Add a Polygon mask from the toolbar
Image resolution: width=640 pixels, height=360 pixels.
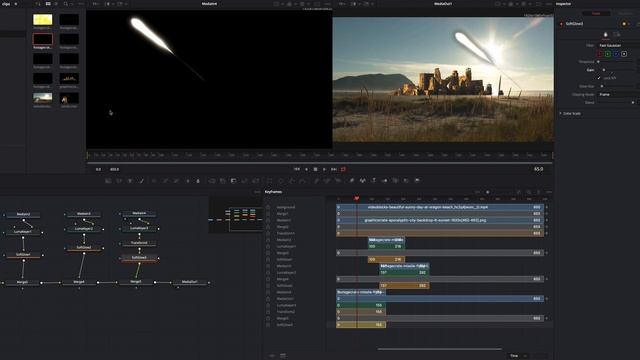coord(291,180)
